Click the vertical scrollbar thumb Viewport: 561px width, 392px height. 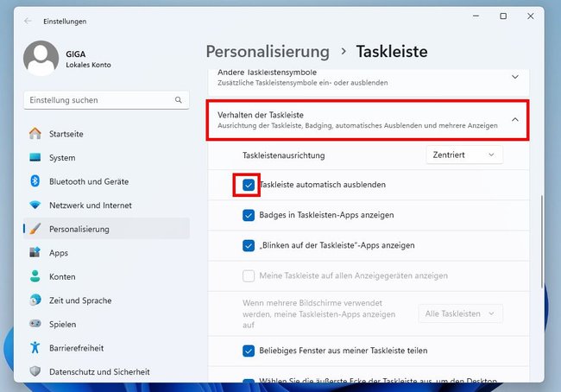542,242
